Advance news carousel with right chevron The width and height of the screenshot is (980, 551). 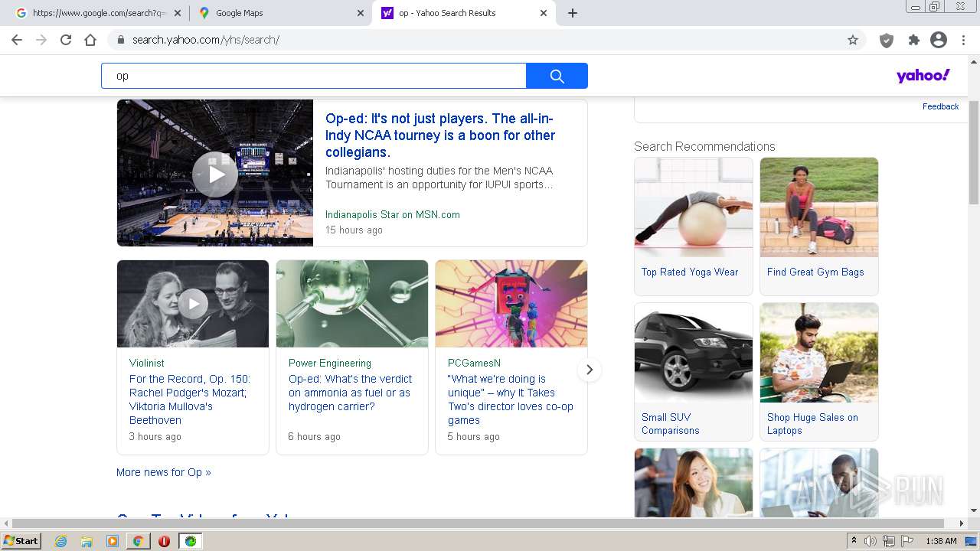(589, 370)
